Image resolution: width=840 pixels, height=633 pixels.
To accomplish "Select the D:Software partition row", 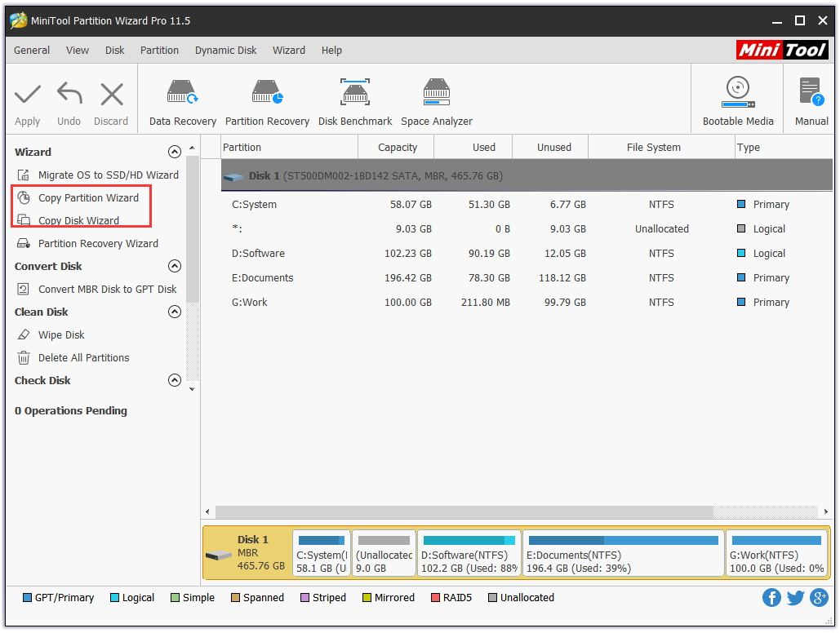I will pos(527,254).
